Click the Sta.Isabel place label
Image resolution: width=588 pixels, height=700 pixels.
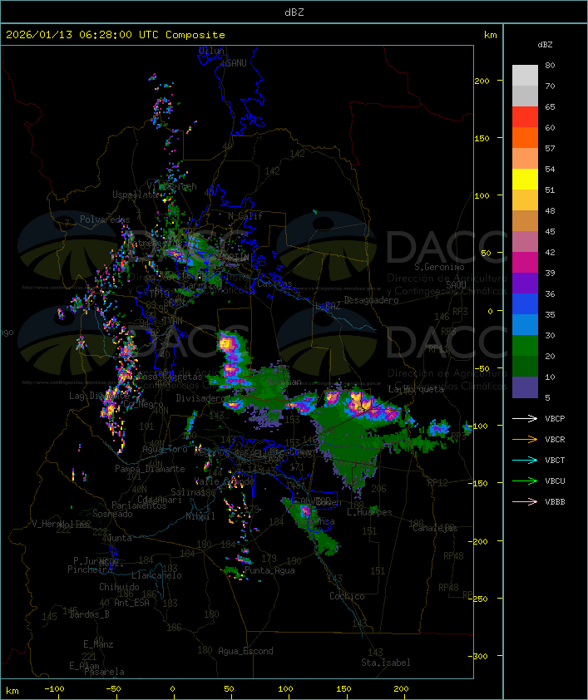386,663
